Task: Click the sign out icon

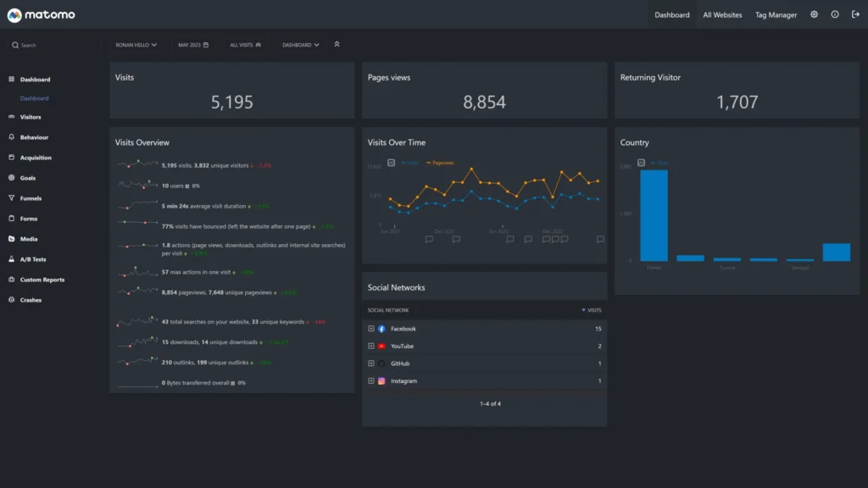Action: tap(855, 14)
